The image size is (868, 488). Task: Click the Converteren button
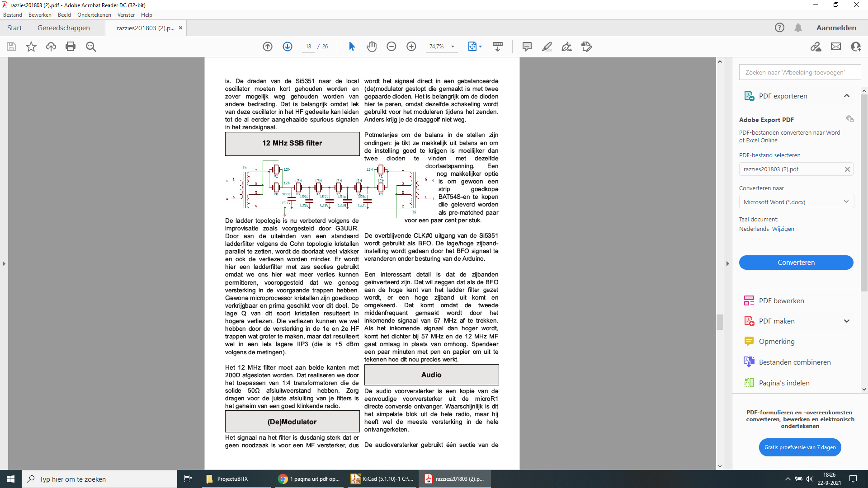(x=796, y=263)
